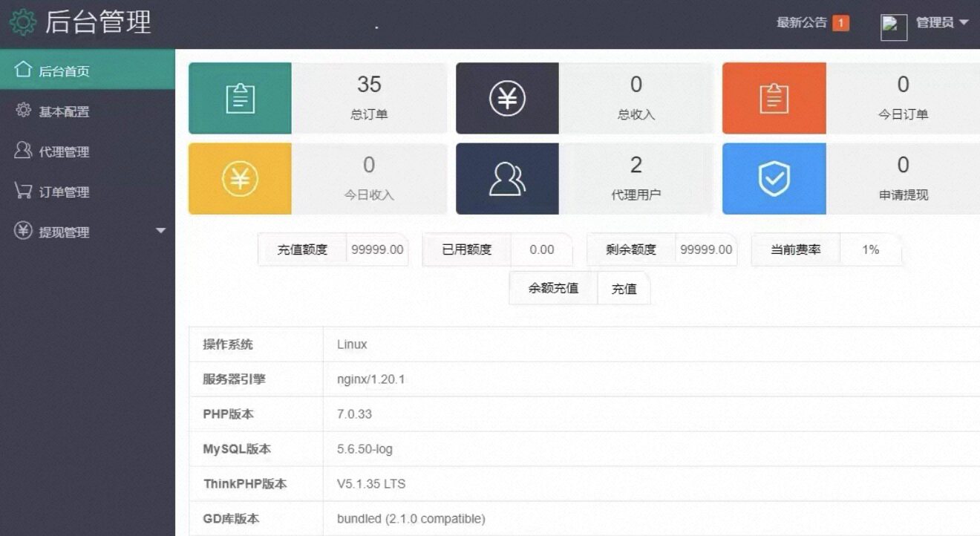Click the green clipboard icon for 总订单
This screenshot has height=536, width=980.
[239, 98]
